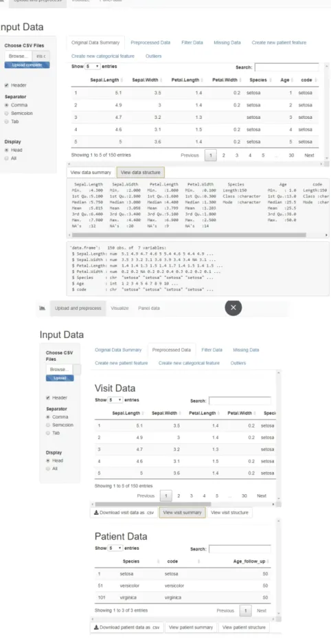Open Create new categorical feature tab above Visit Data
The height and width of the screenshot is (644, 331).
click(x=189, y=363)
